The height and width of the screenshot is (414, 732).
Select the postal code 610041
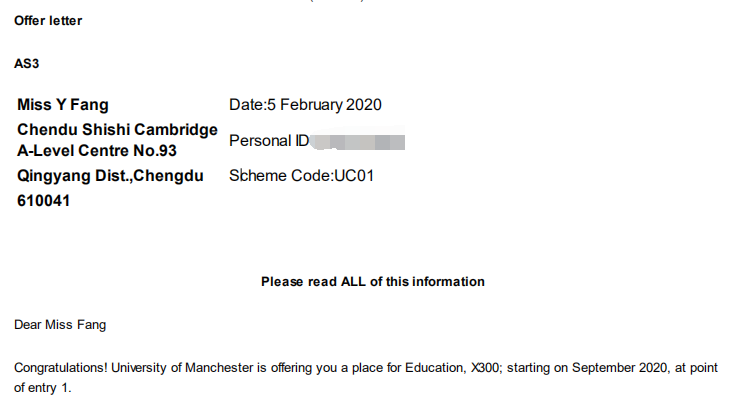point(41,201)
